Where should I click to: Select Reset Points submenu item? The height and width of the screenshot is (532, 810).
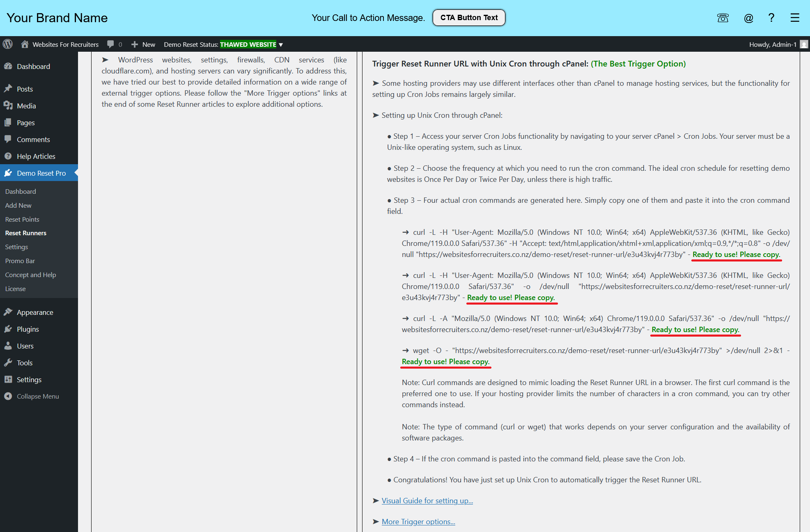pos(22,219)
